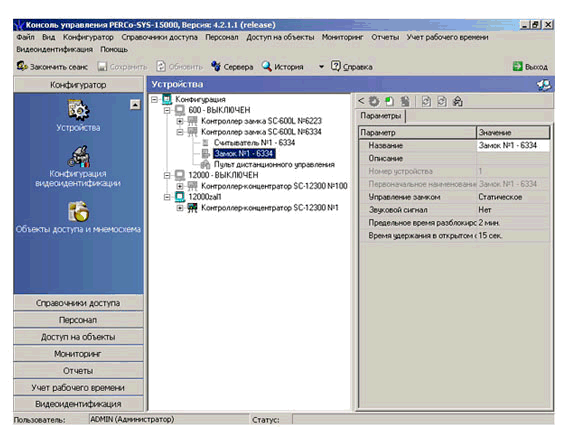Click the Сохранить toolbar button
Viewport: 575px width, 441px height.
tap(123, 67)
